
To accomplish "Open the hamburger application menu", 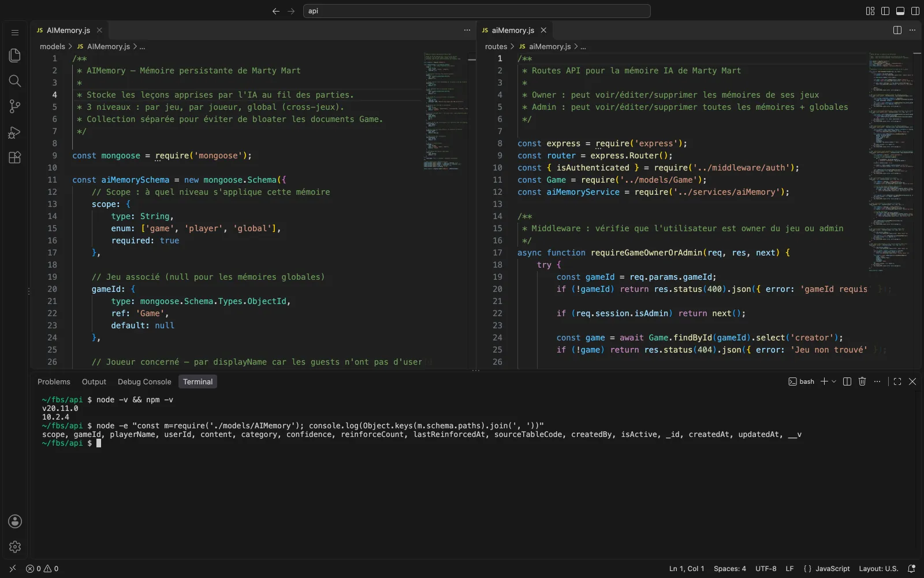I will [15, 32].
